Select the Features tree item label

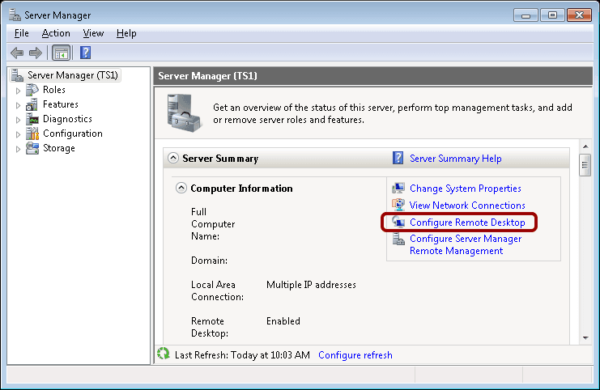click(x=60, y=104)
